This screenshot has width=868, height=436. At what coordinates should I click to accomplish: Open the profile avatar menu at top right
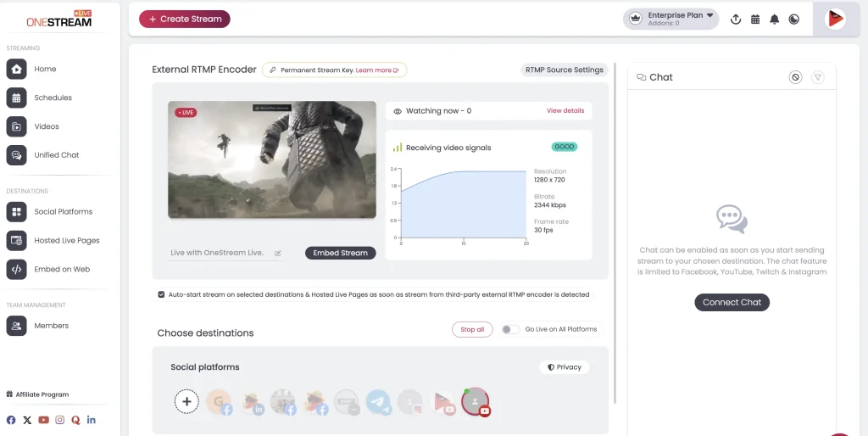tap(835, 19)
